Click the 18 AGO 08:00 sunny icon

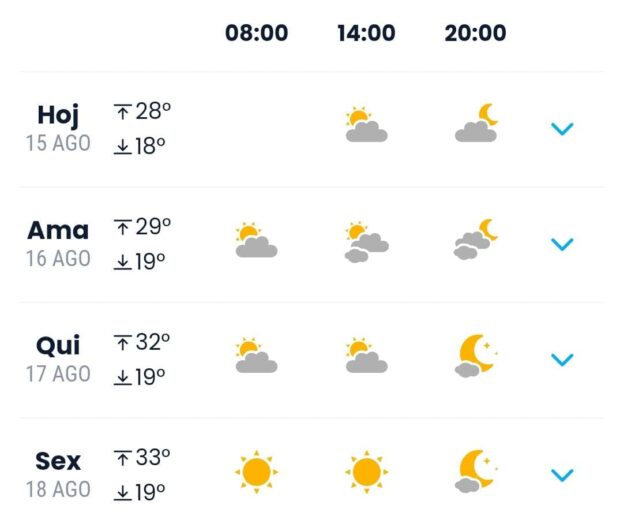[x=256, y=471]
